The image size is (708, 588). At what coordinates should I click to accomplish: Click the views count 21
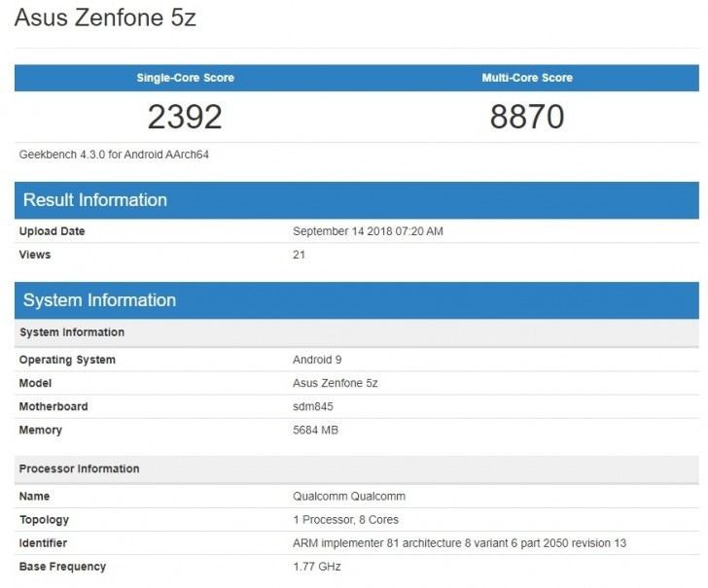coord(299,255)
